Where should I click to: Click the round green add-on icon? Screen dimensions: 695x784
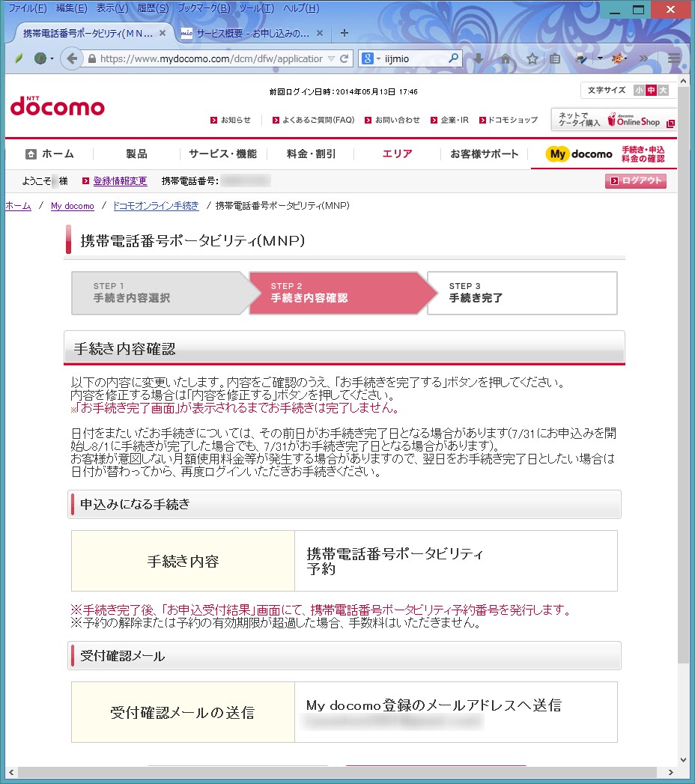pos(40,58)
